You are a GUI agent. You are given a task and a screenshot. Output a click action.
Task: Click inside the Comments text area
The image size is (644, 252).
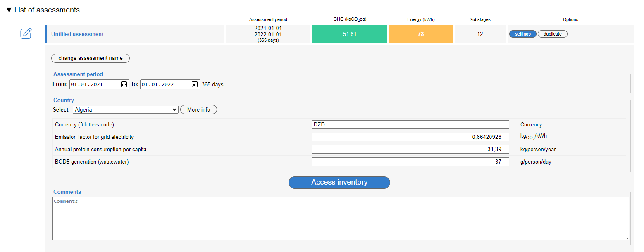[341, 219]
